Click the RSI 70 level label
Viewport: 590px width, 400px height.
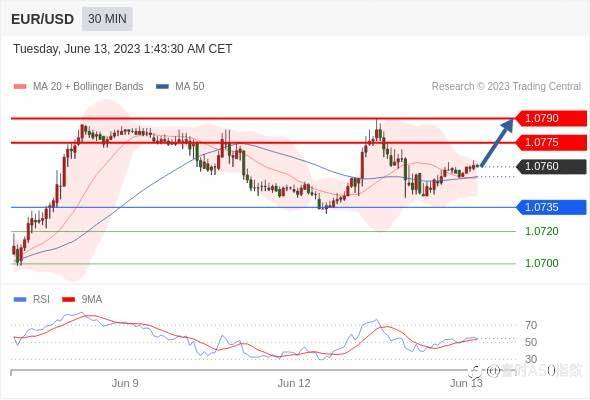pos(531,325)
